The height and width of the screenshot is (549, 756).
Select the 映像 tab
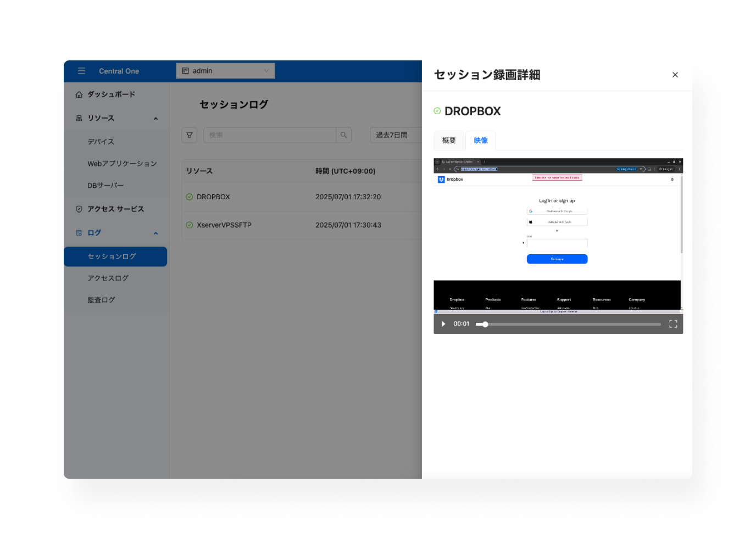coord(481,141)
